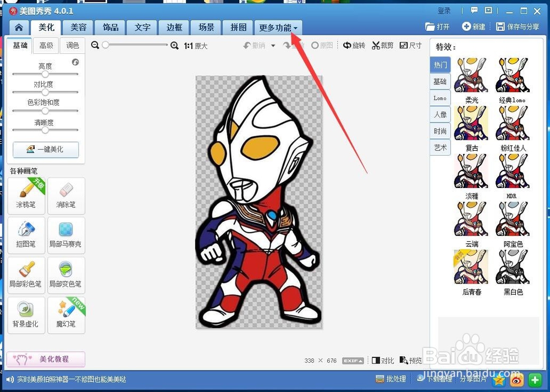Image resolution: width=550 pixels, height=392 pixels.
Task: Select Lomo effects category
Action: click(440, 98)
